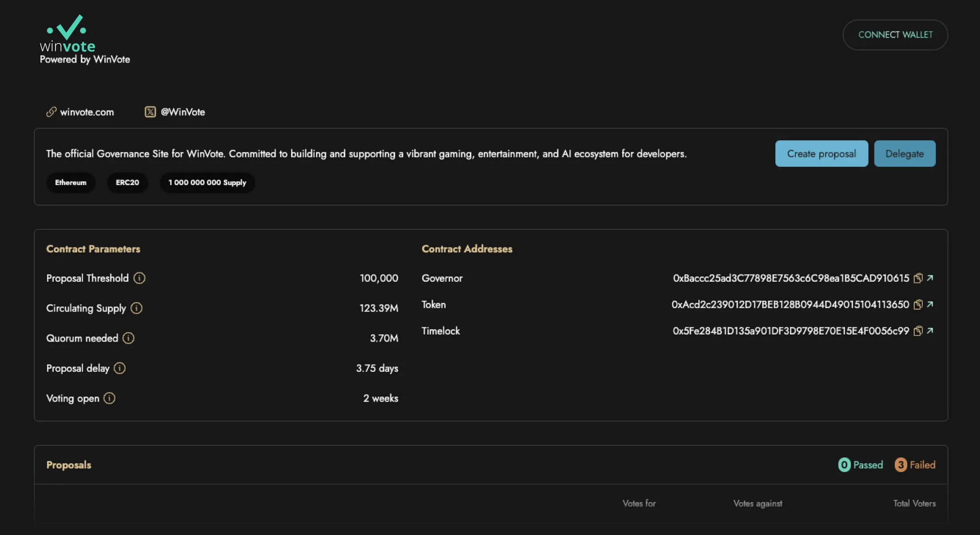Click the Votes against column header
This screenshot has height=535, width=980.
coord(758,504)
